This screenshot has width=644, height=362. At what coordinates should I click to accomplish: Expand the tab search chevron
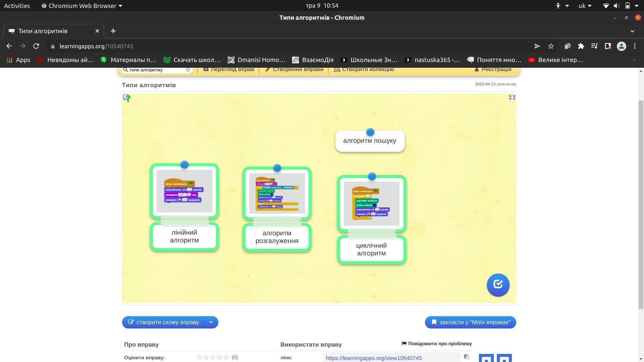(632, 31)
